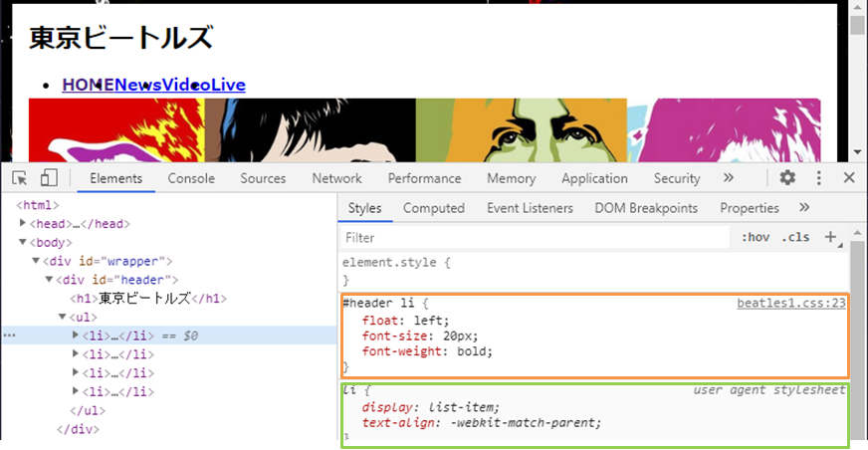This screenshot has height=450, width=868.
Task: Open the Security tab
Action: (677, 178)
